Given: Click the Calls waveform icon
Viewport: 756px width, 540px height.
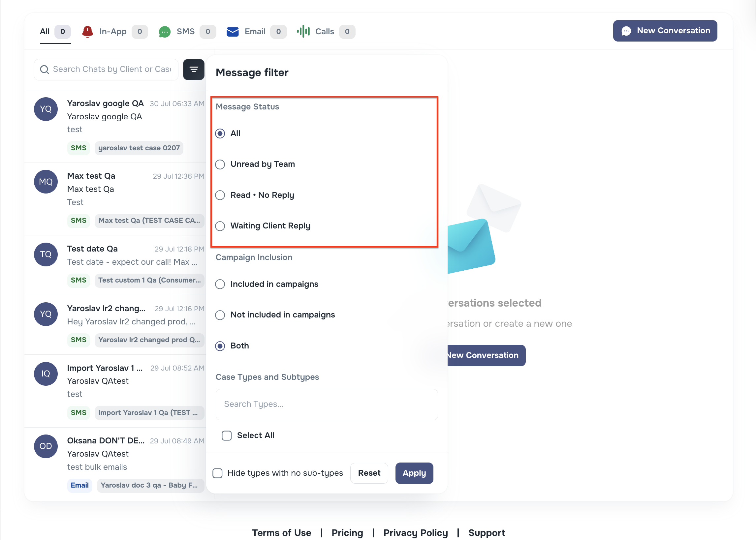Looking at the screenshot, I should (x=303, y=32).
